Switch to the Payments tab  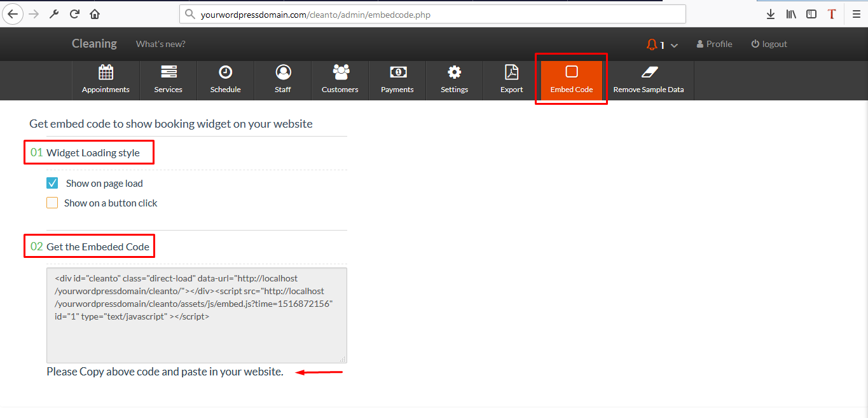(397, 81)
